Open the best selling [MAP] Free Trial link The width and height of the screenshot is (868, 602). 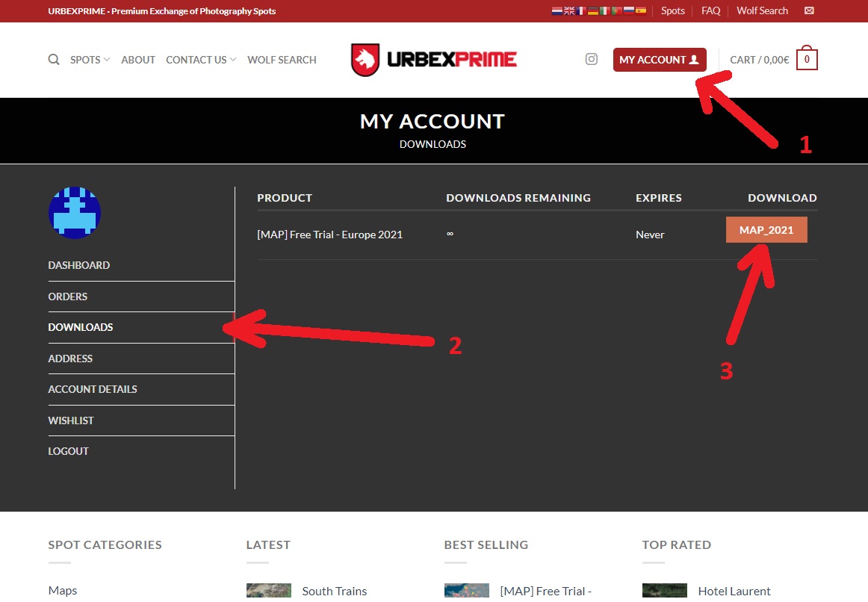[x=546, y=591]
